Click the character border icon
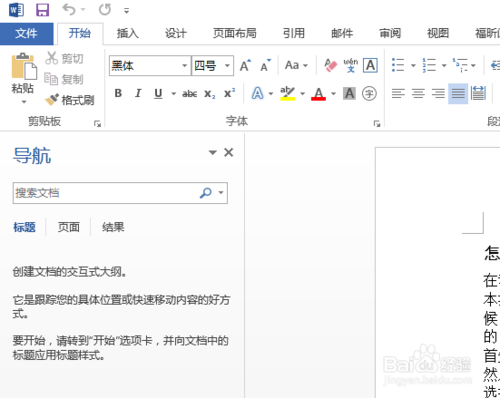 370,65
